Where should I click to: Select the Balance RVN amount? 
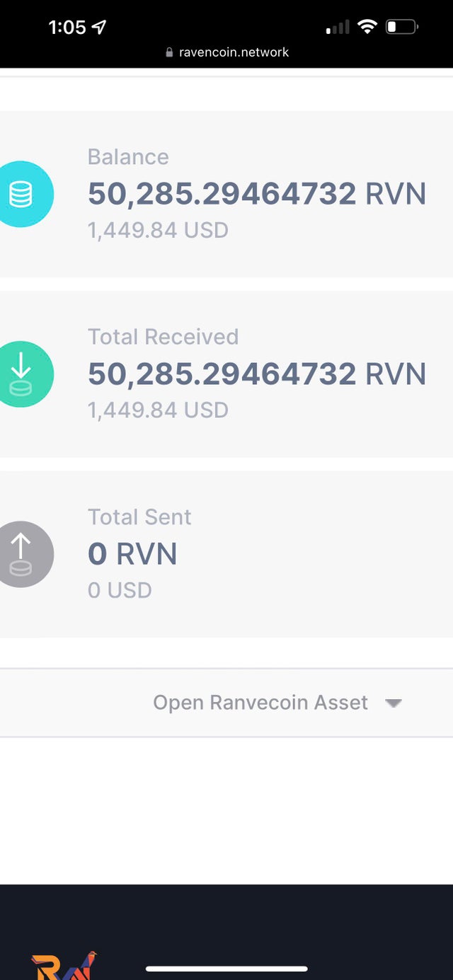point(256,194)
